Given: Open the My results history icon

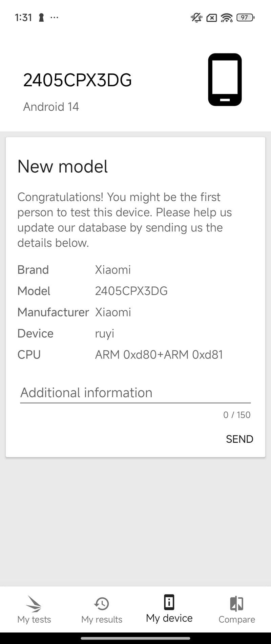Looking at the screenshot, I should (102, 604).
